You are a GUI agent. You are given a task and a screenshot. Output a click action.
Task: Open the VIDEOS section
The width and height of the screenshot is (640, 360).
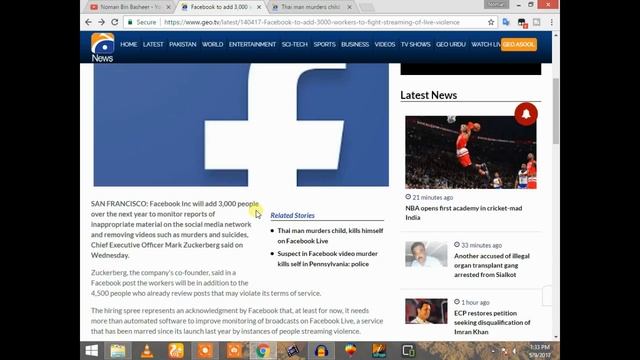pyautogui.click(x=385, y=44)
